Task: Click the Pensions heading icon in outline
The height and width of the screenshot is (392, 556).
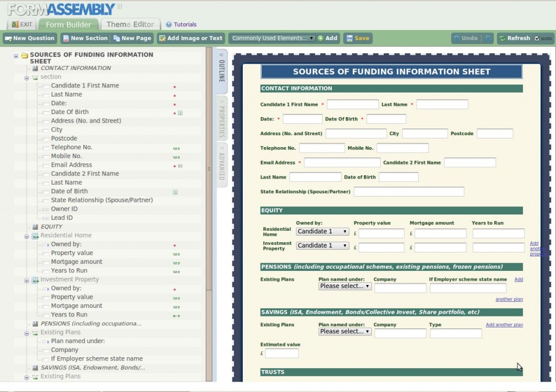Action: click(x=35, y=324)
